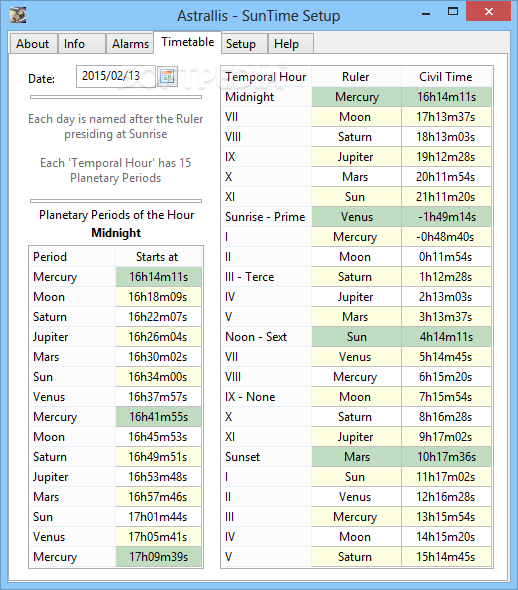
Task: Click the Astrallis app icon in title bar
Action: point(18,15)
